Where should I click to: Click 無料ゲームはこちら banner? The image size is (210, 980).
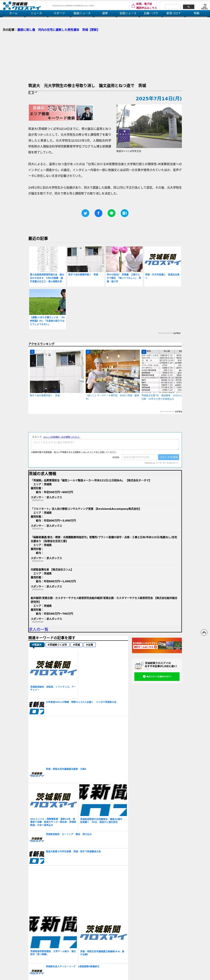(157, 645)
